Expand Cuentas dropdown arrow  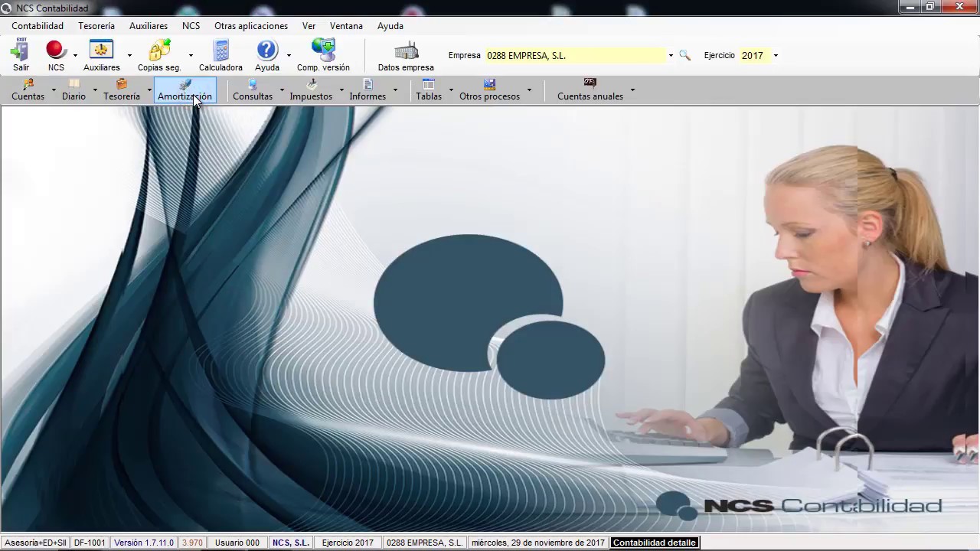coord(54,90)
